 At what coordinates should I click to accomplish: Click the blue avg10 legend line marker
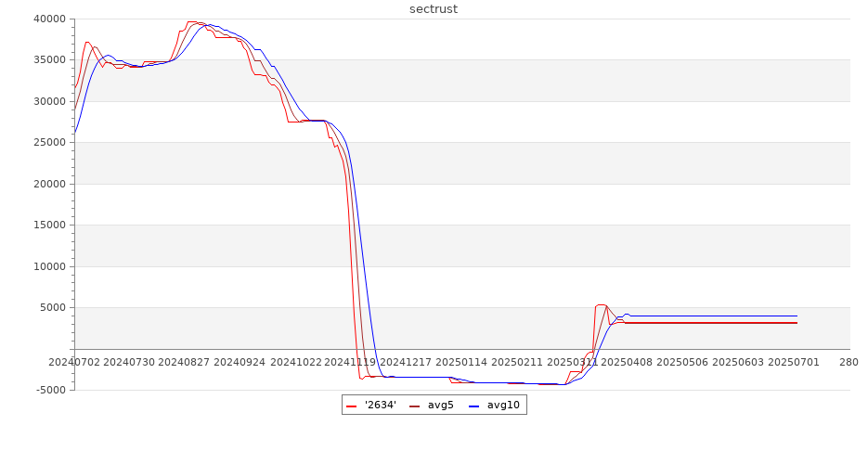(x=474, y=406)
